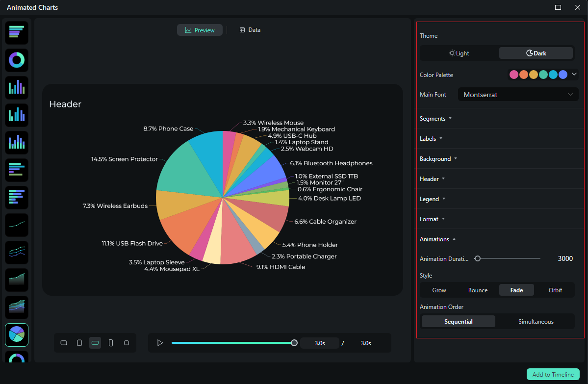Select the vertical bar chart type

pyautogui.click(x=16, y=87)
